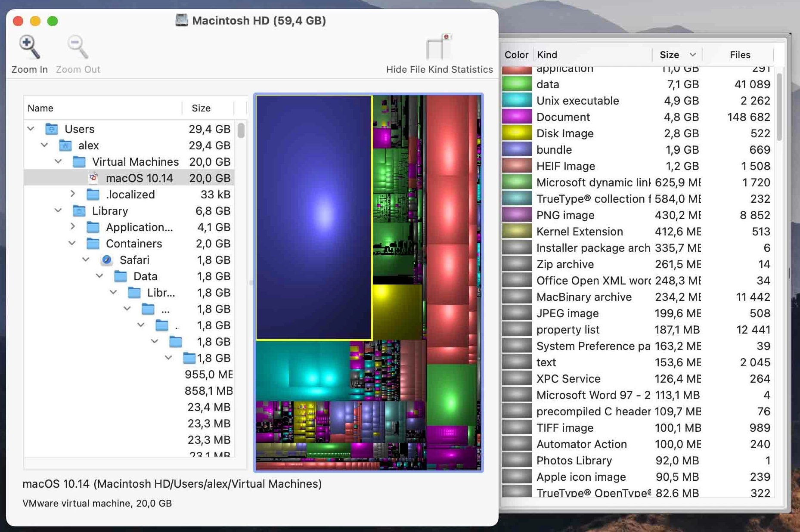
Task: Click the Zoom Out magnifier icon
Action: (x=78, y=46)
